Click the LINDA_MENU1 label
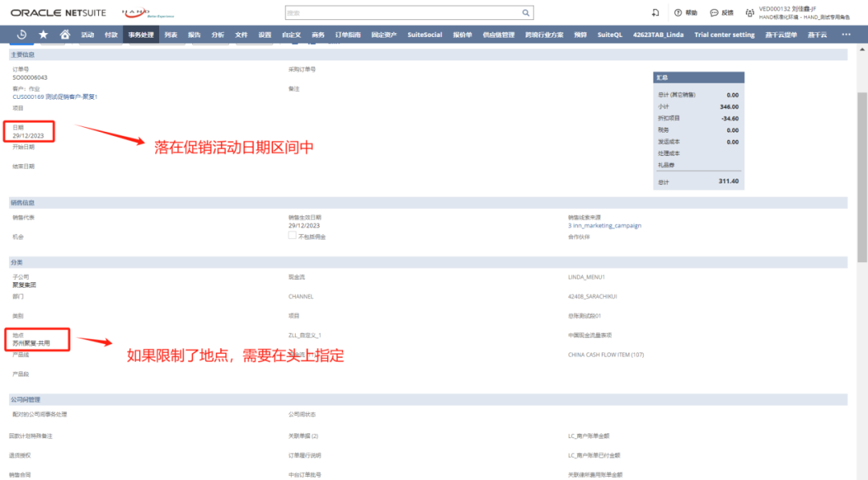 586,277
